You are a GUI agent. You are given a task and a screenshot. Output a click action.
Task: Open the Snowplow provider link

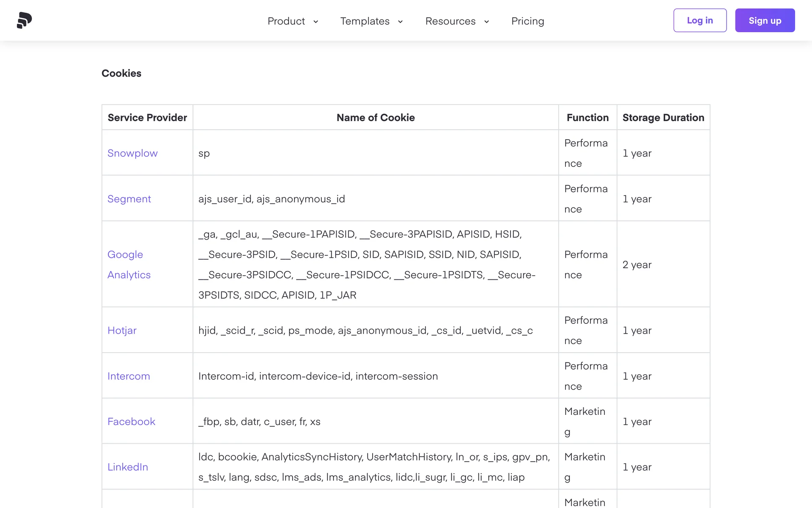(132, 153)
